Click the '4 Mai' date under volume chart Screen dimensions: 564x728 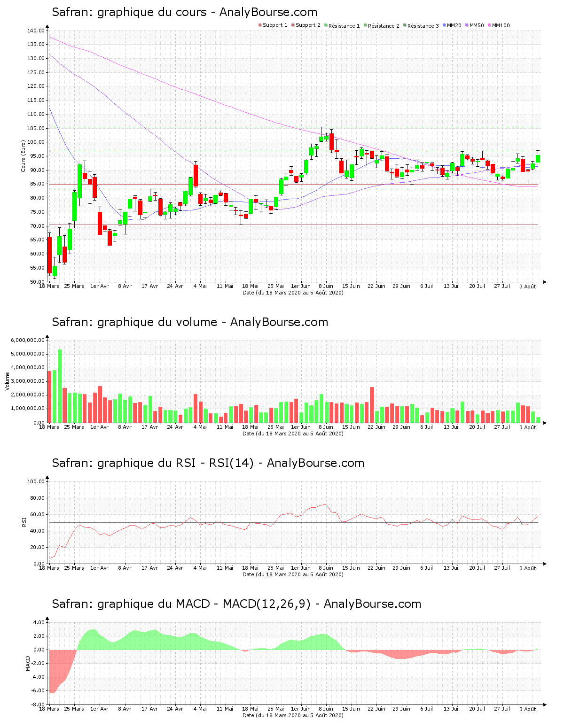tap(200, 427)
